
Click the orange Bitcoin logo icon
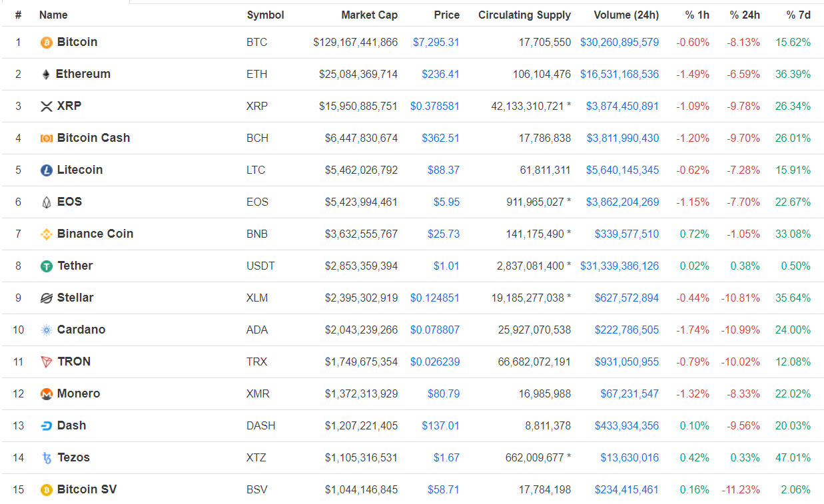tap(47, 43)
